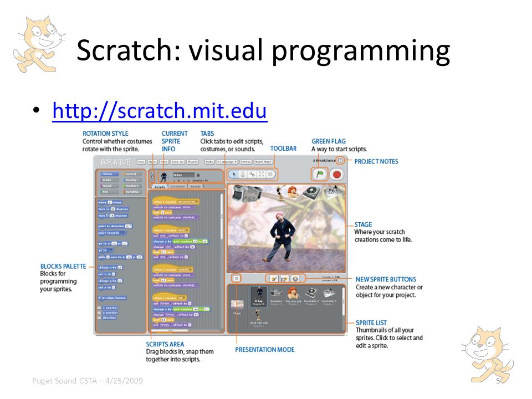Image resolution: width=532 pixels, height=399 pixels.
Task: Open 'point in direction' angle dropdown
Action: point(128,226)
